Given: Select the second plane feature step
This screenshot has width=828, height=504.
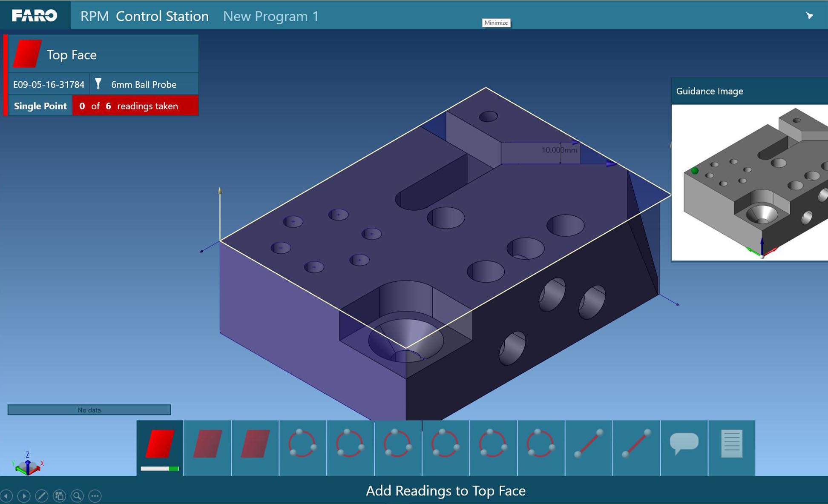Looking at the screenshot, I should [207, 447].
